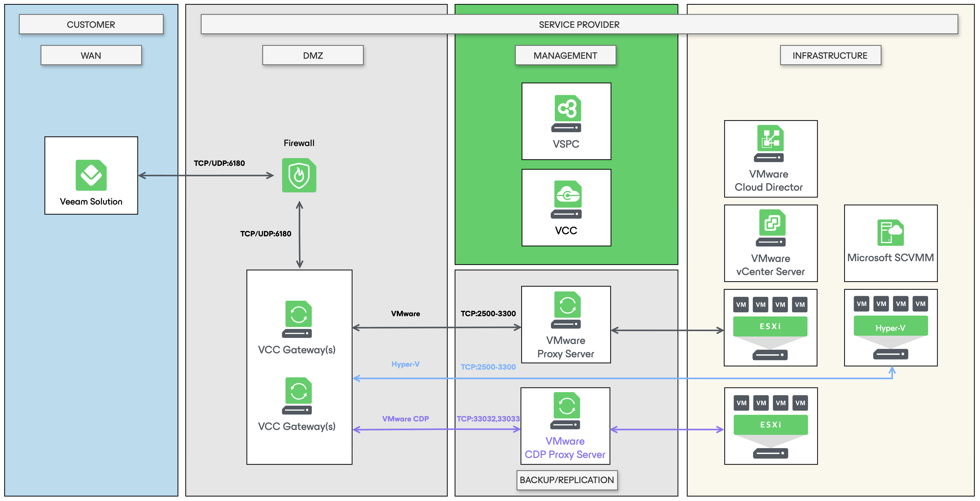
Task: Select the INFRASTRUCTURE label box
Action: (x=831, y=55)
